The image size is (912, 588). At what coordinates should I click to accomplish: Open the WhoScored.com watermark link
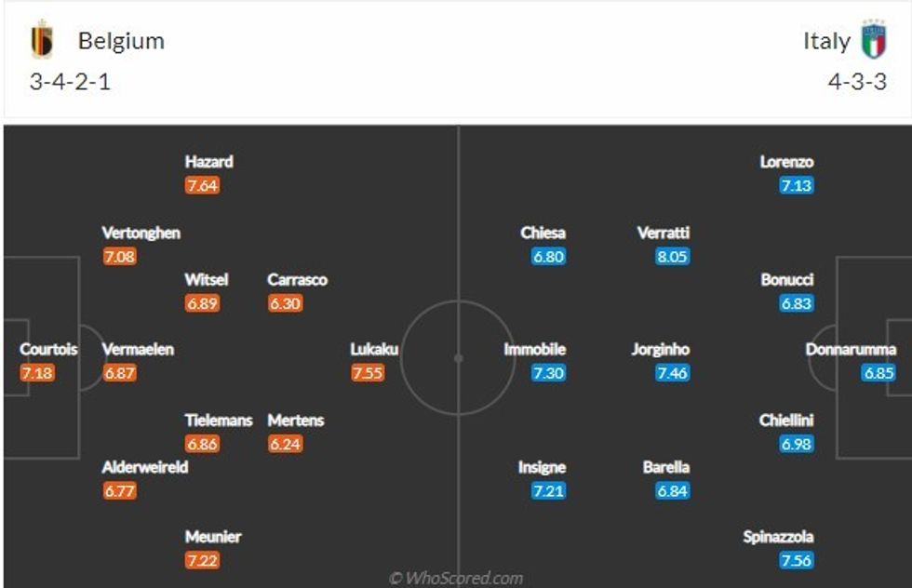455,579
